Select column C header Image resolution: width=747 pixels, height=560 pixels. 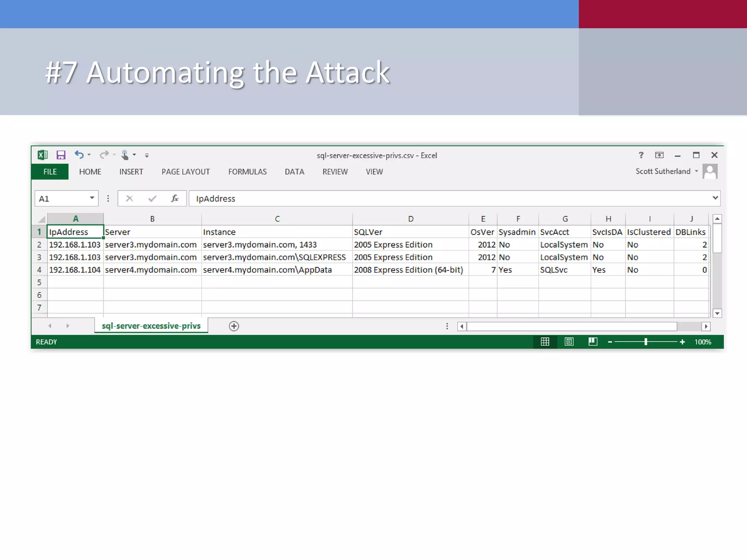click(x=277, y=219)
